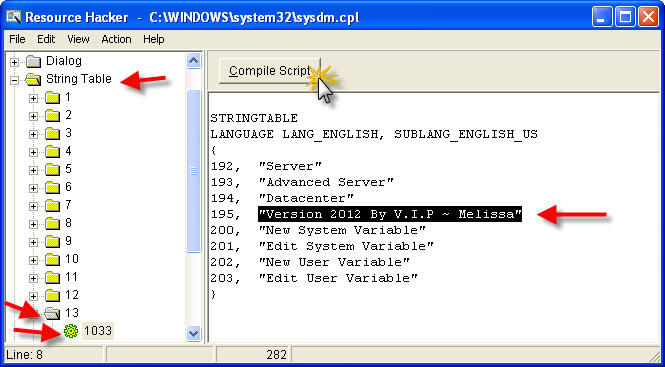
Task: Open the File menu
Action: point(17,39)
